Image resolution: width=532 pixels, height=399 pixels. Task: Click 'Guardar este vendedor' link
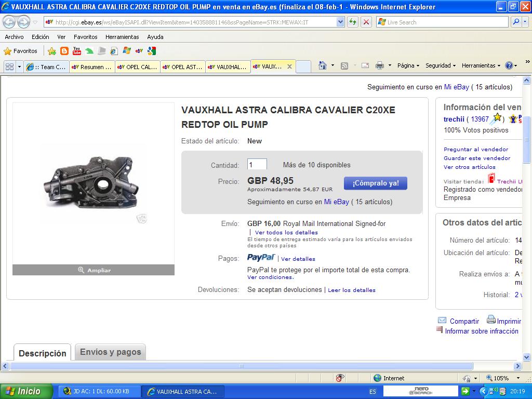tap(477, 158)
